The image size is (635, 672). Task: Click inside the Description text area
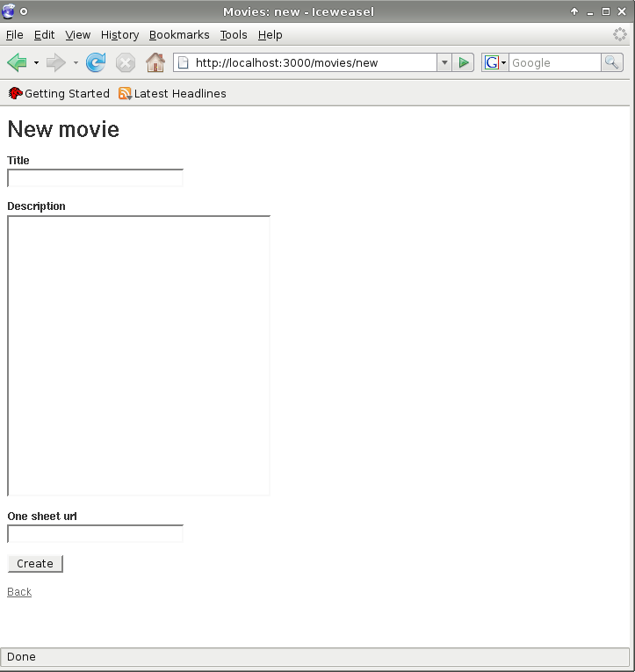139,356
